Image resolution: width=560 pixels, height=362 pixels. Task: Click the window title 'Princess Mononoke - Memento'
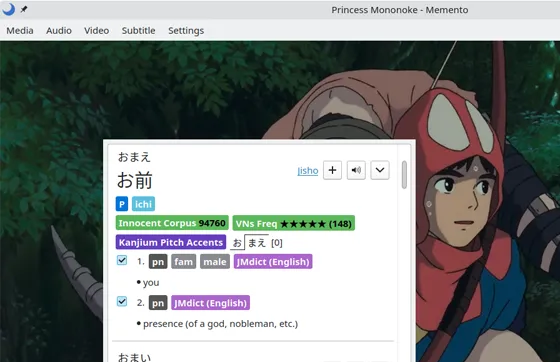400,10
